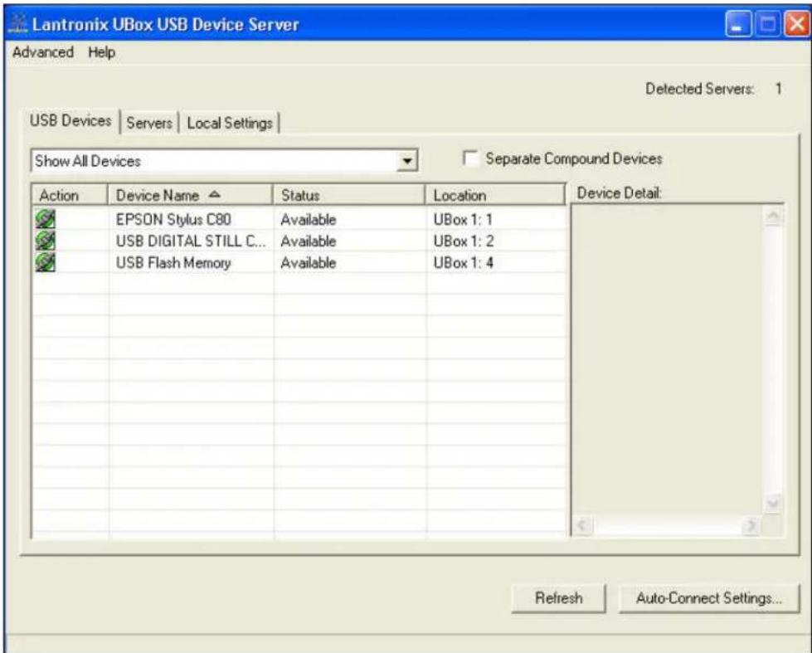Click the connect icon for USB DIGITAL STILL C...
This screenshot has width=812, height=653.
coord(46,241)
